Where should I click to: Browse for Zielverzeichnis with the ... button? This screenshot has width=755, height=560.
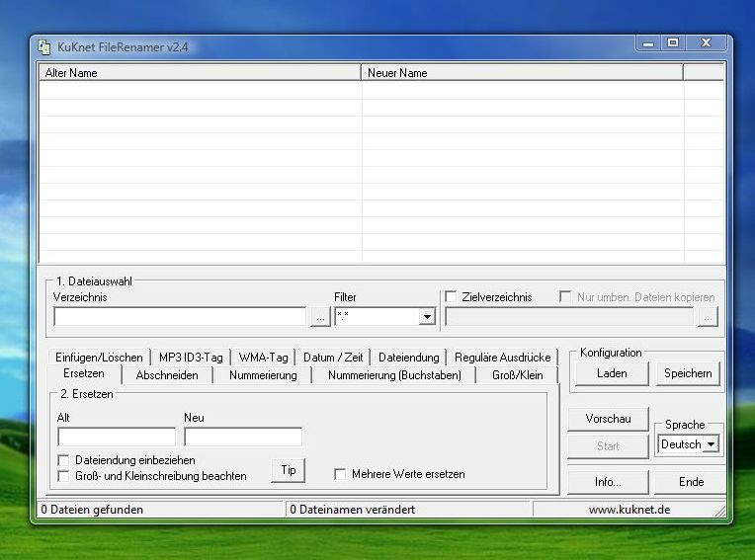coord(708,317)
